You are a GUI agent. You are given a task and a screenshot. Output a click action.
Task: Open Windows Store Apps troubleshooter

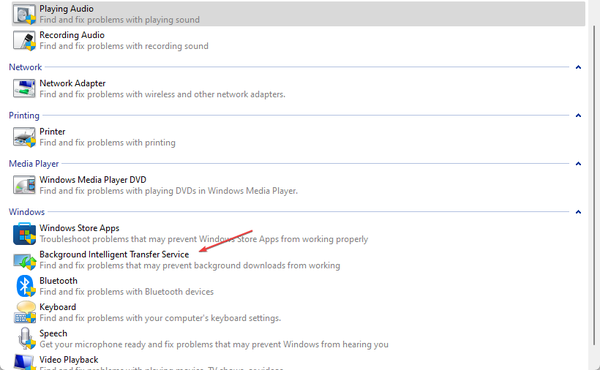79,228
